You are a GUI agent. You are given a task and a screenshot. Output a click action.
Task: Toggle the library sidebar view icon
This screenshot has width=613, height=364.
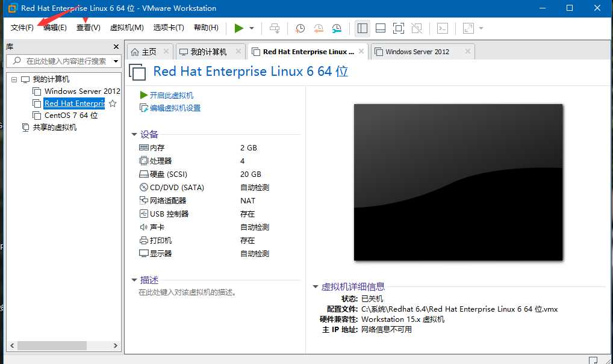point(363,28)
